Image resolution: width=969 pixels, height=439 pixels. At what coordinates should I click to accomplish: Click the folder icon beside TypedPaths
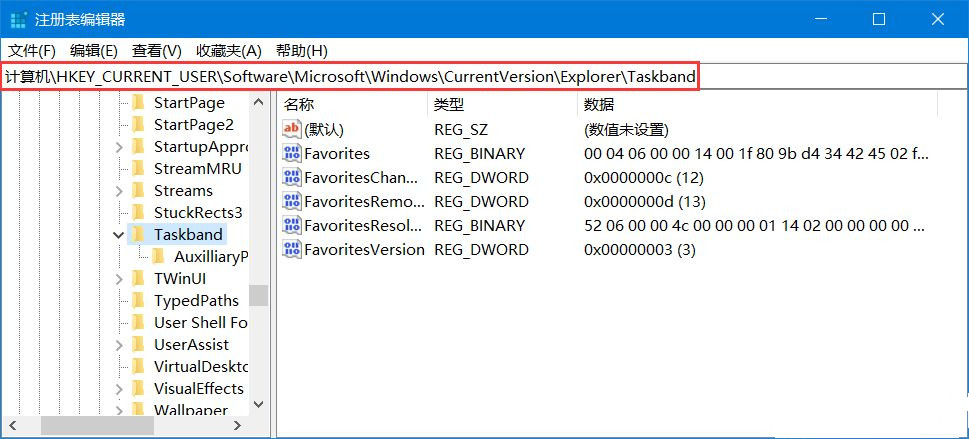pos(138,300)
